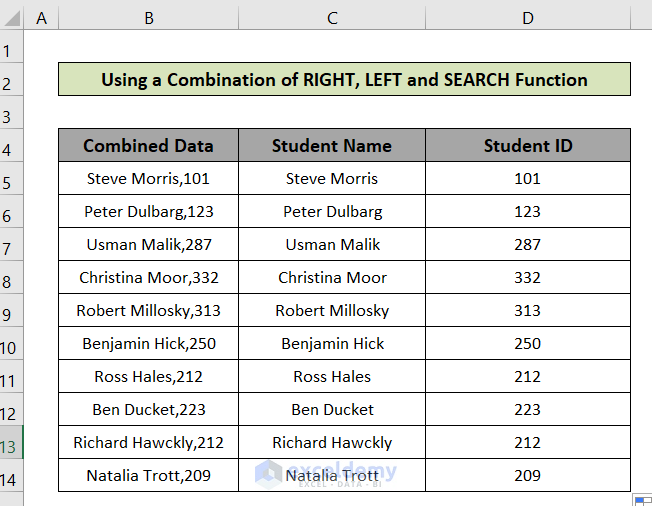652x506 pixels.
Task: Select column B header
Action: pyautogui.click(x=148, y=17)
